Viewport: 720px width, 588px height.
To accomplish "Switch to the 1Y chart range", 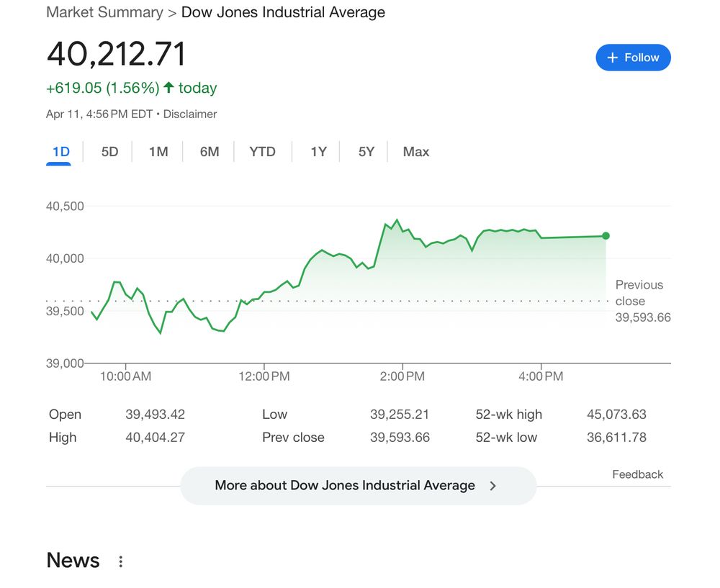I will 318,152.
